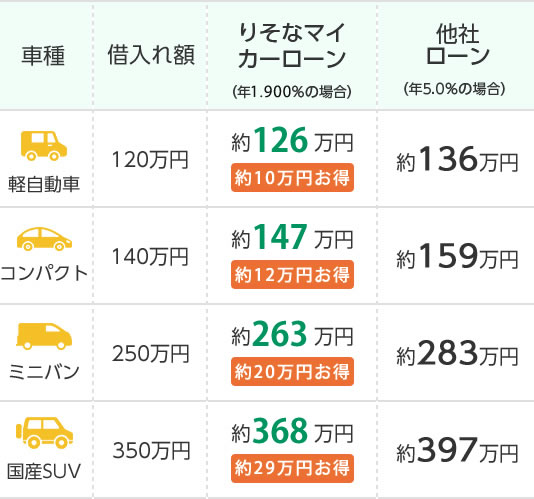Click the yellow minivan icon
534x499 pixels.
click(x=44, y=336)
